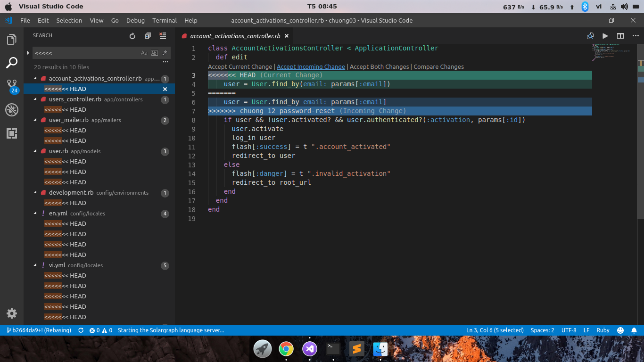The height and width of the screenshot is (362, 644).
Task: Split the editor right
Action: 620,36
